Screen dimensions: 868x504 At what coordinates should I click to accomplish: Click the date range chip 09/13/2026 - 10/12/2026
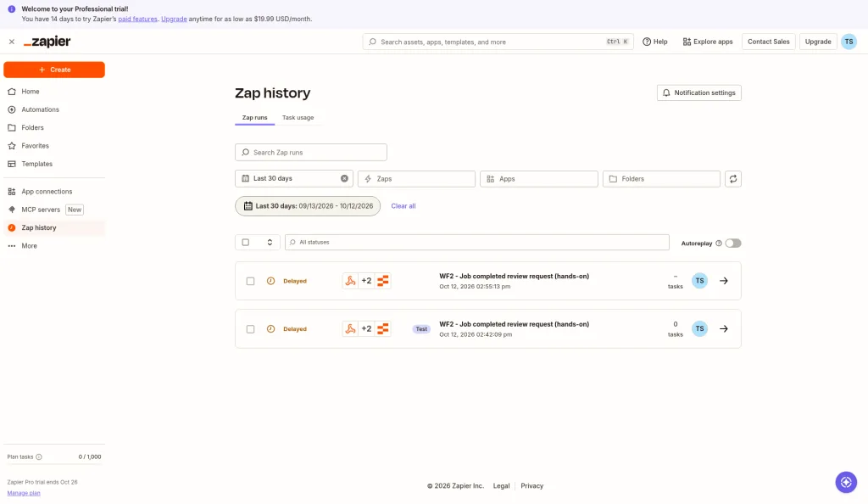308,206
